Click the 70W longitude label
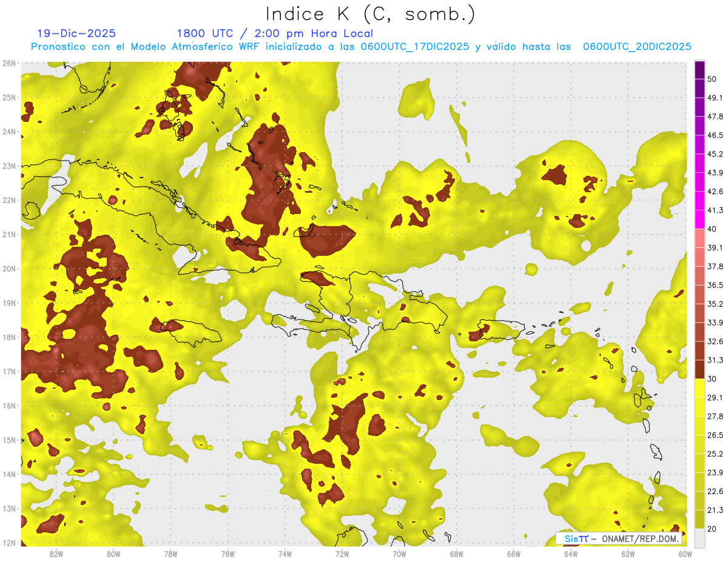This screenshot has width=728, height=562. 399,554
